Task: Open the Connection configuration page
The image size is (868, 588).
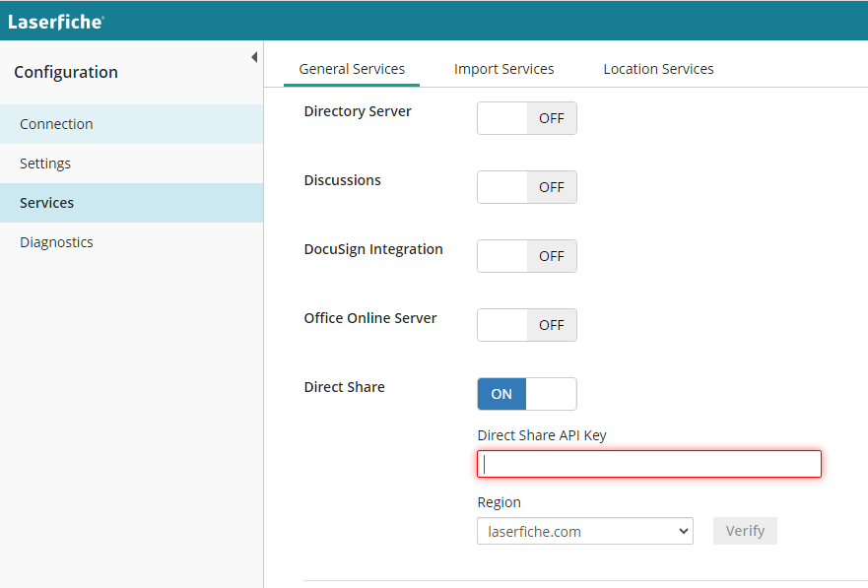Action: click(x=56, y=124)
